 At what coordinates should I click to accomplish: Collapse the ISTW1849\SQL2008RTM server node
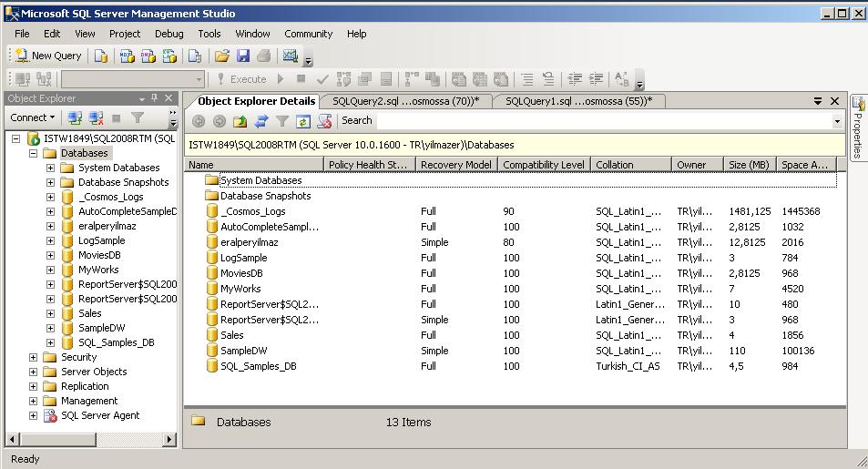[16, 138]
